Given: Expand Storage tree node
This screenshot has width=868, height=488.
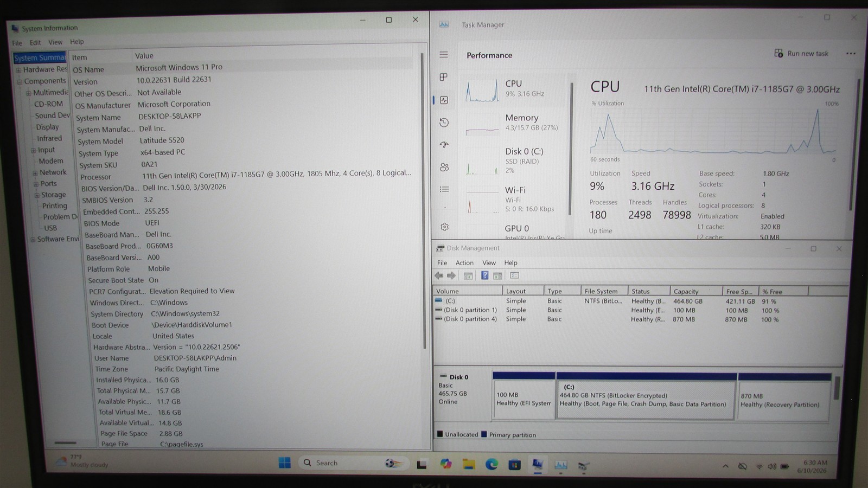Looking at the screenshot, I should 37,195.
